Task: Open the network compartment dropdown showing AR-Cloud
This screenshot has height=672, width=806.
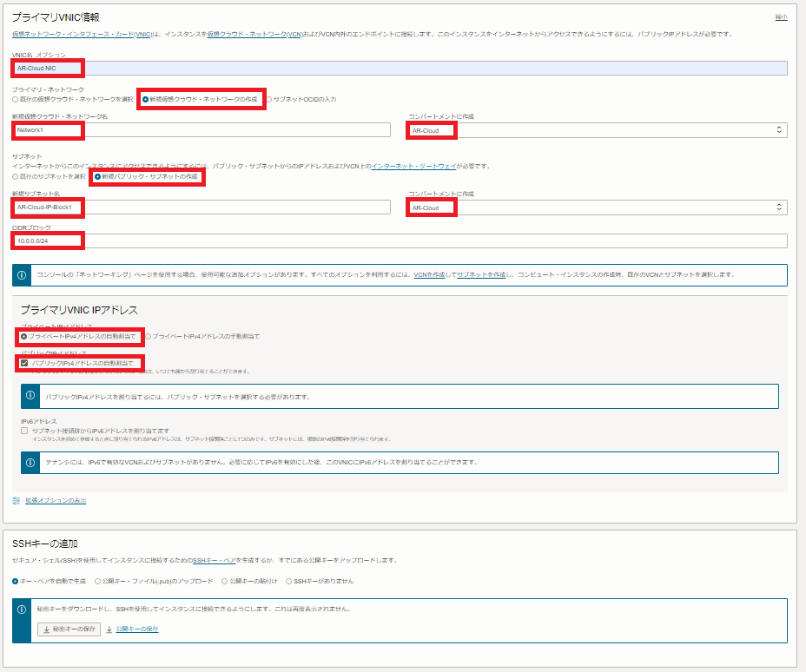Action: (598, 130)
